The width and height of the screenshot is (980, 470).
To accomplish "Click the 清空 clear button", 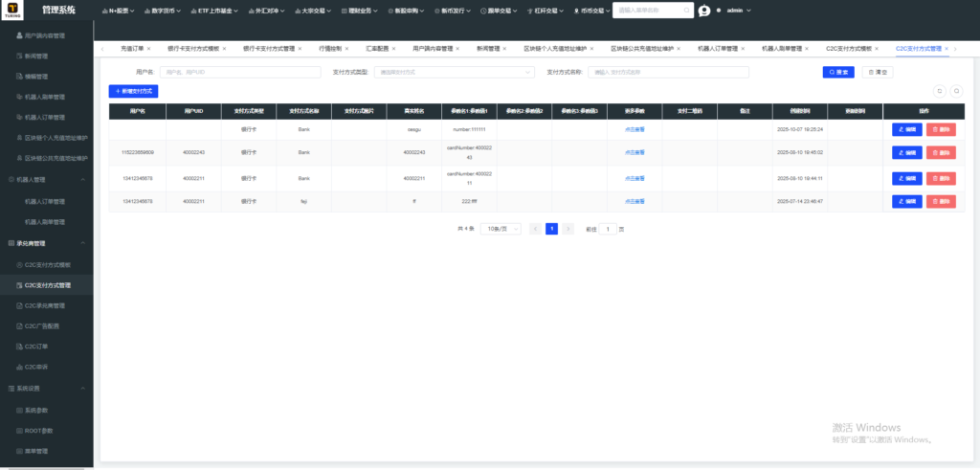I will [878, 73].
